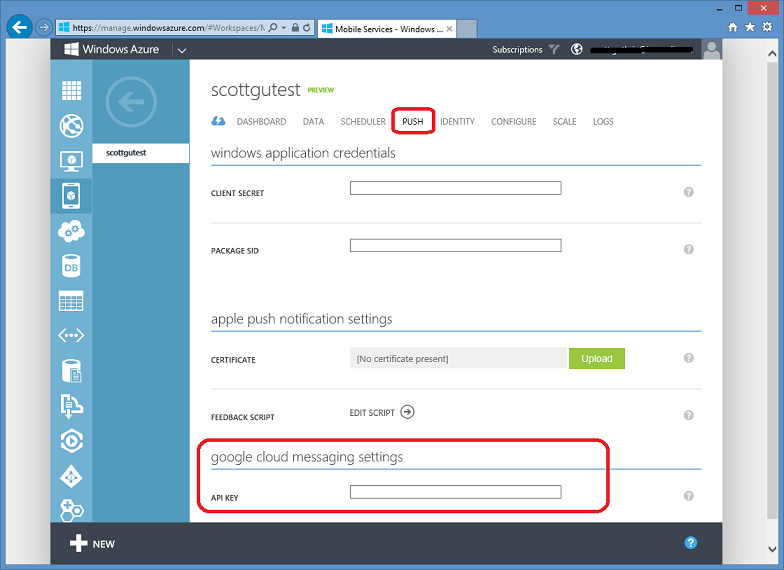The width and height of the screenshot is (784, 570).
Task: Open Networks arrows-dots icon in sidebar
Action: [71, 336]
